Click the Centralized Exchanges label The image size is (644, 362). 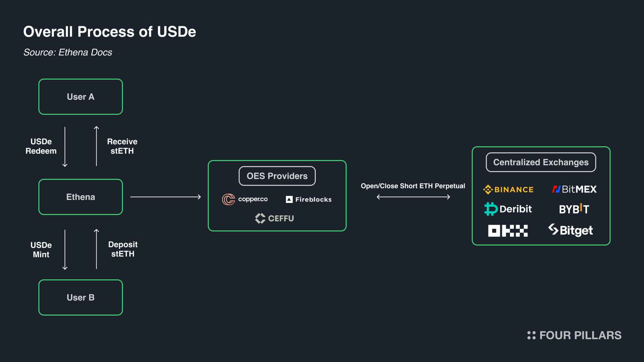pos(541,162)
